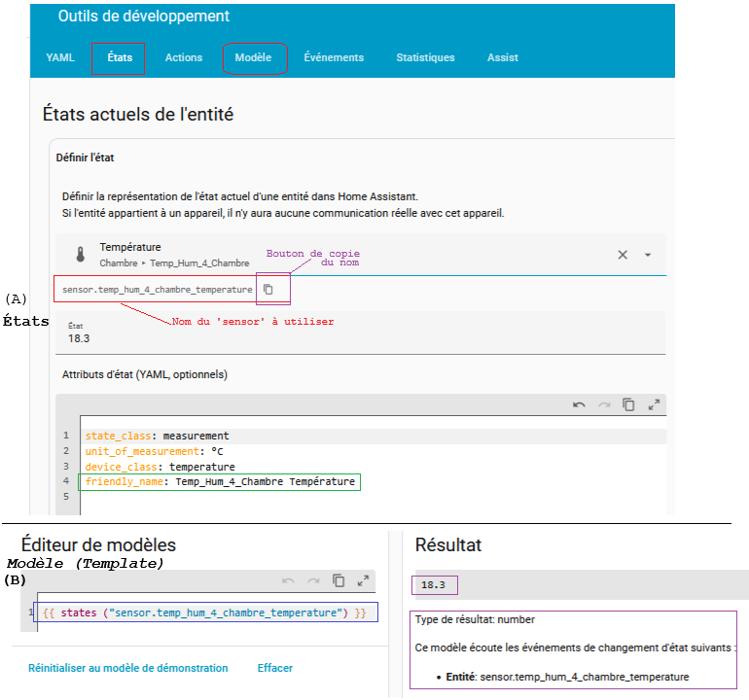Expand the entity picker dropdown arrow

click(648, 255)
